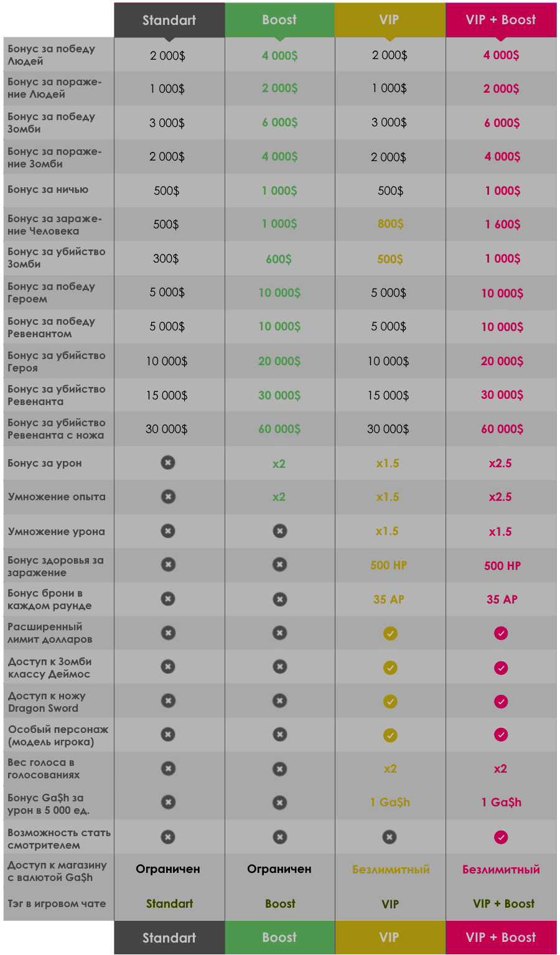Click the bottom Boost button
This screenshot has height=955, width=560.
[x=279, y=938]
